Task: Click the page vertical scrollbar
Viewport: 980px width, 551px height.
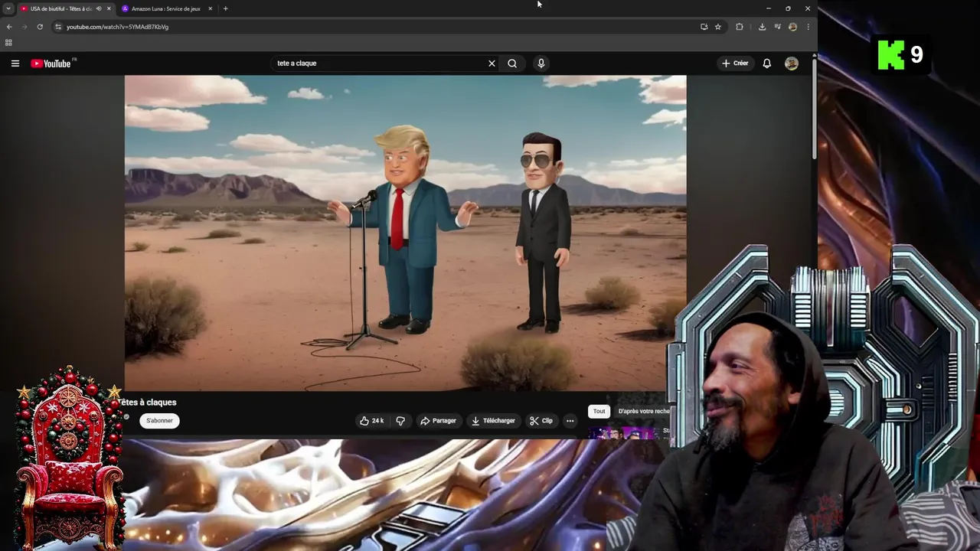Action: click(x=814, y=107)
